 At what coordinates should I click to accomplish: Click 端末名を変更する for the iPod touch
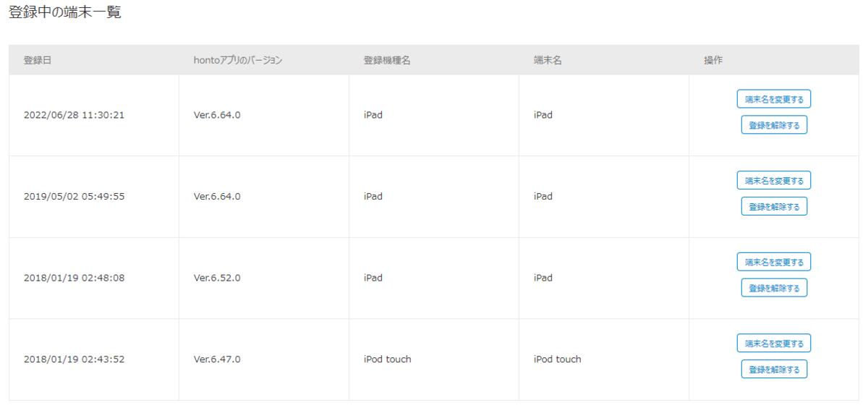774,343
